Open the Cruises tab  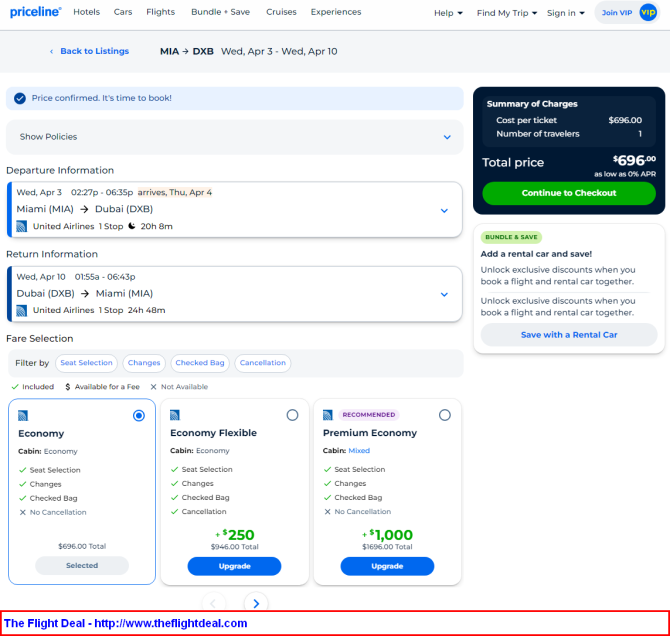[x=281, y=12]
